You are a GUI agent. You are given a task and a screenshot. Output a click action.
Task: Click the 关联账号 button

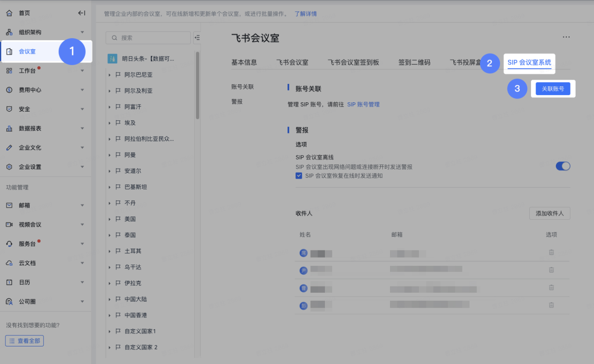(x=553, y=89)
